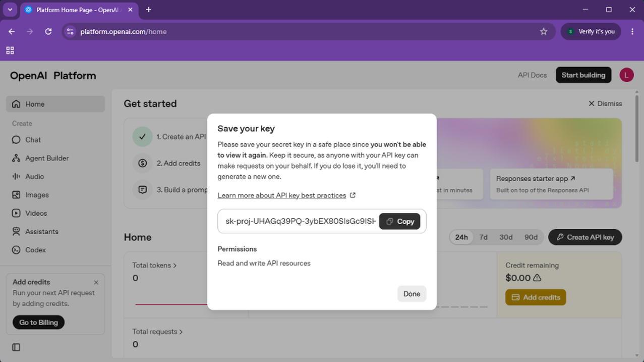Click Create API key button

[x=585, y=237]
